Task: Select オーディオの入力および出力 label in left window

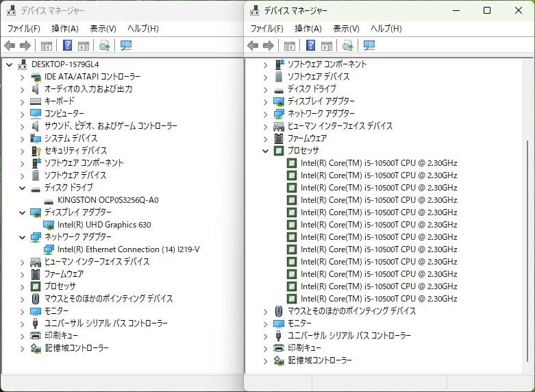Action: [88, 89]
